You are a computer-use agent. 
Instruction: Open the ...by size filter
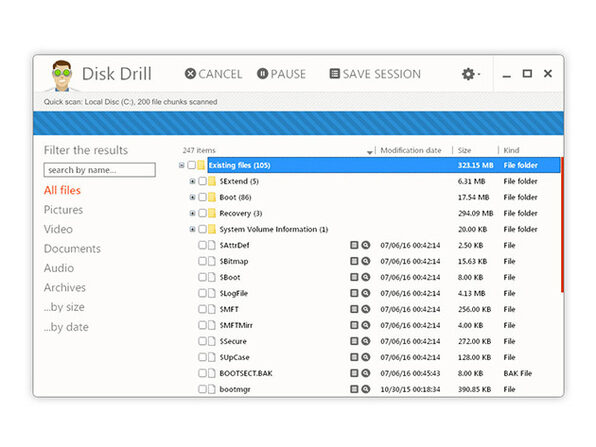pyautogui.click(x=64, y=307)
